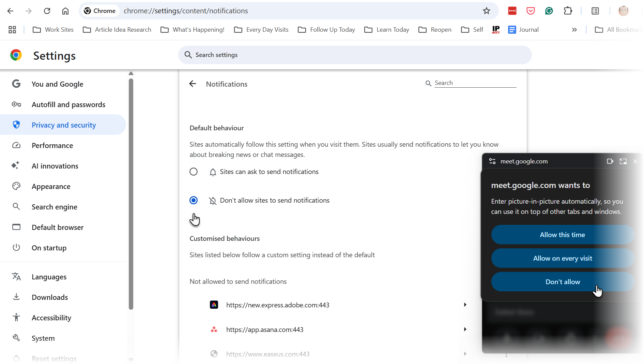
Task: Expand new.express.adobe.com site entry
Action: [x=465, y=305]
